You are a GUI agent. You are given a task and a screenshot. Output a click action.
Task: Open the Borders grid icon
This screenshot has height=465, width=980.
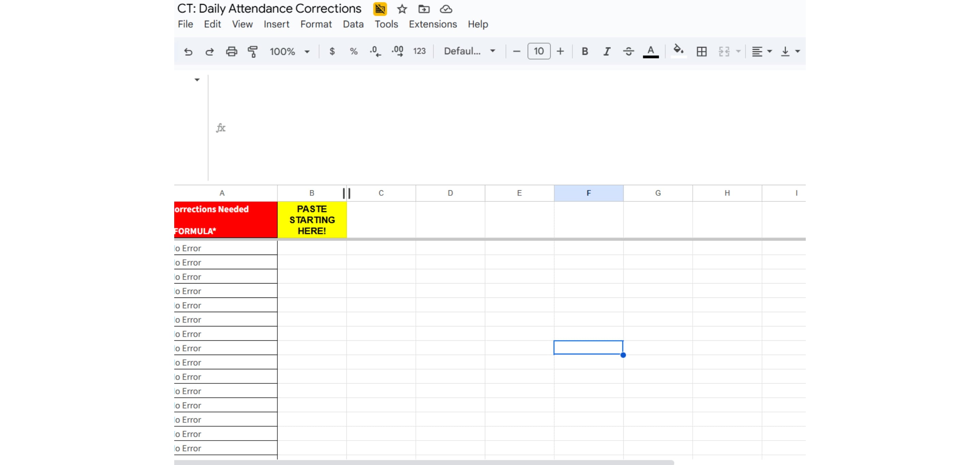(x=702, y=51)
